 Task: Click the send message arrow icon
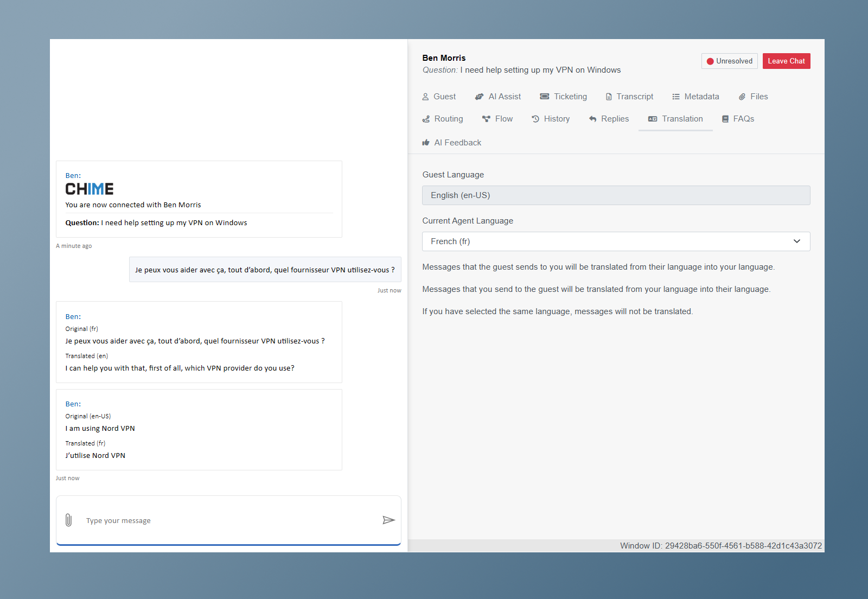point(388,520)
